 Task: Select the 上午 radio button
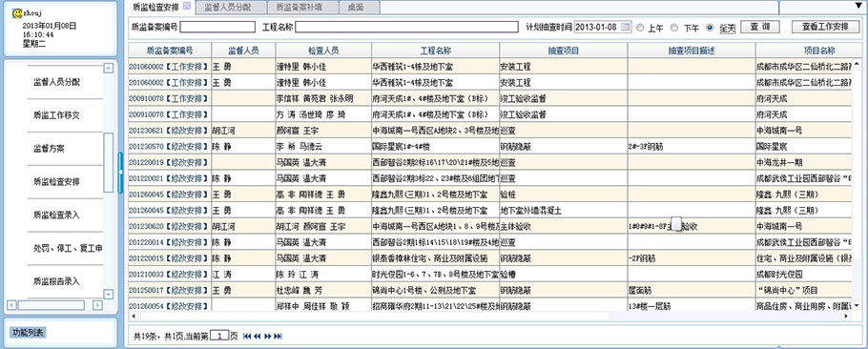coord(640,27)
